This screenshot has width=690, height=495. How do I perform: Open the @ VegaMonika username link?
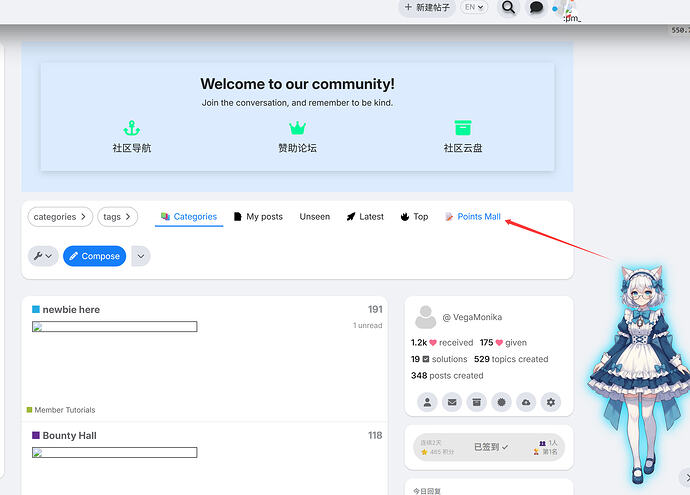(472, 317)
